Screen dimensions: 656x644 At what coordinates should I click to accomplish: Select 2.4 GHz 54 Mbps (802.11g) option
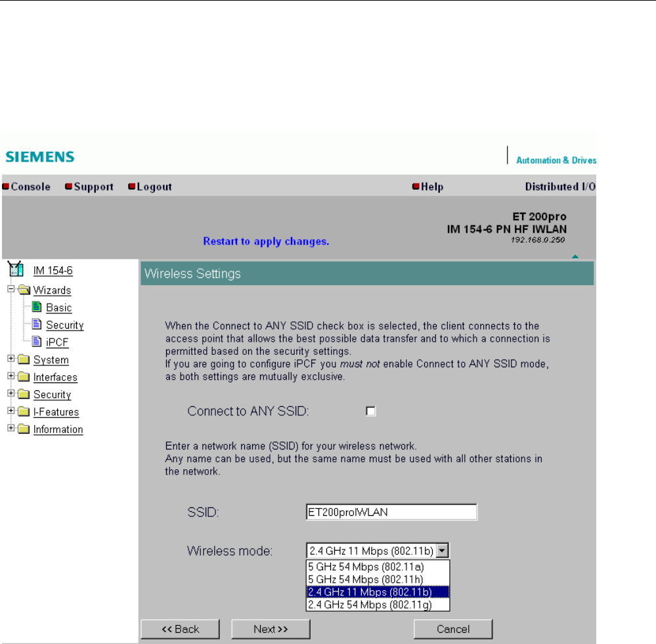(378, 604)
